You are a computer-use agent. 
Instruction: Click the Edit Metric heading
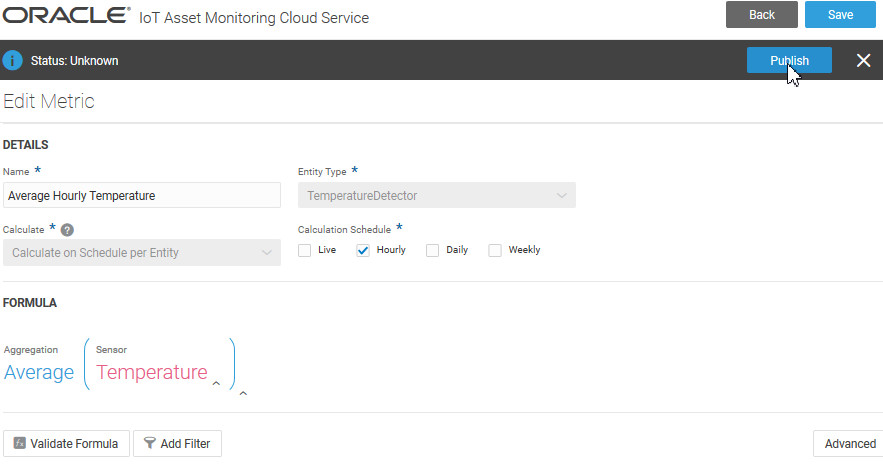tap(49, 101)
